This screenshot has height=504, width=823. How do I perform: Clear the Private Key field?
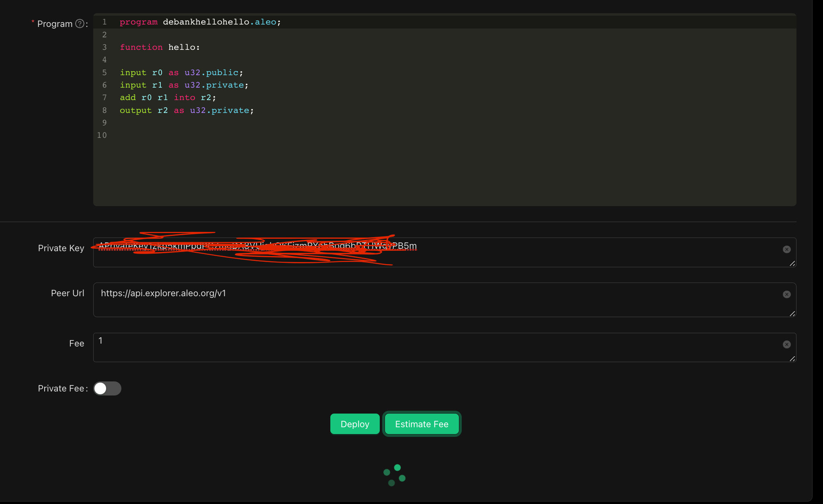(x=787, y=250)
